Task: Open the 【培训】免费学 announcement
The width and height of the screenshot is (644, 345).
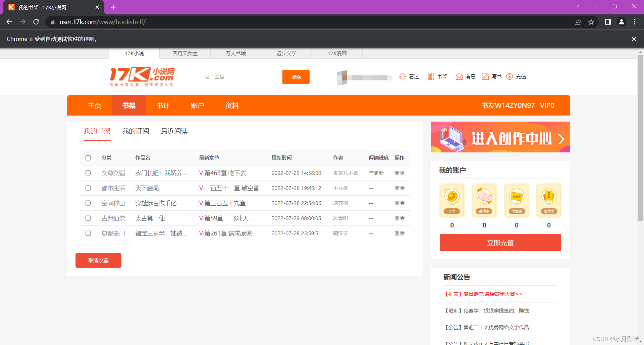Action: tap(486, 310)
